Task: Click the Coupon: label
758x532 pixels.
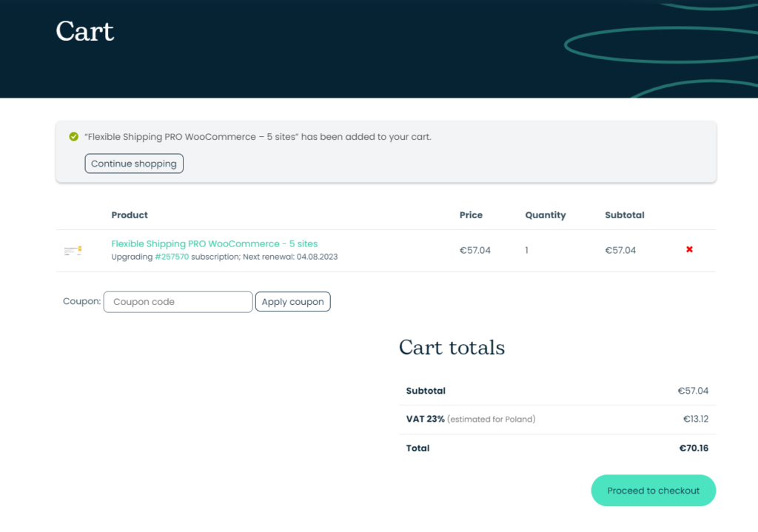Action: point(81,301)
